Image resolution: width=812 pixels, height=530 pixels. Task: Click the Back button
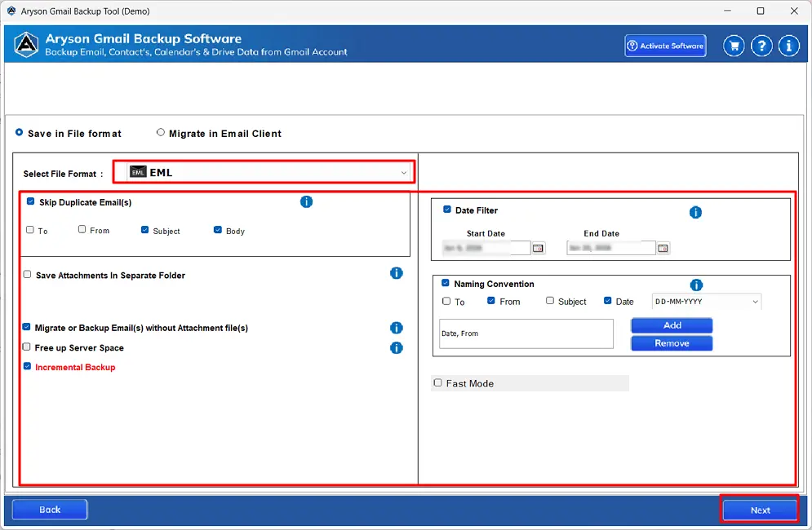[x=50, y=510]
